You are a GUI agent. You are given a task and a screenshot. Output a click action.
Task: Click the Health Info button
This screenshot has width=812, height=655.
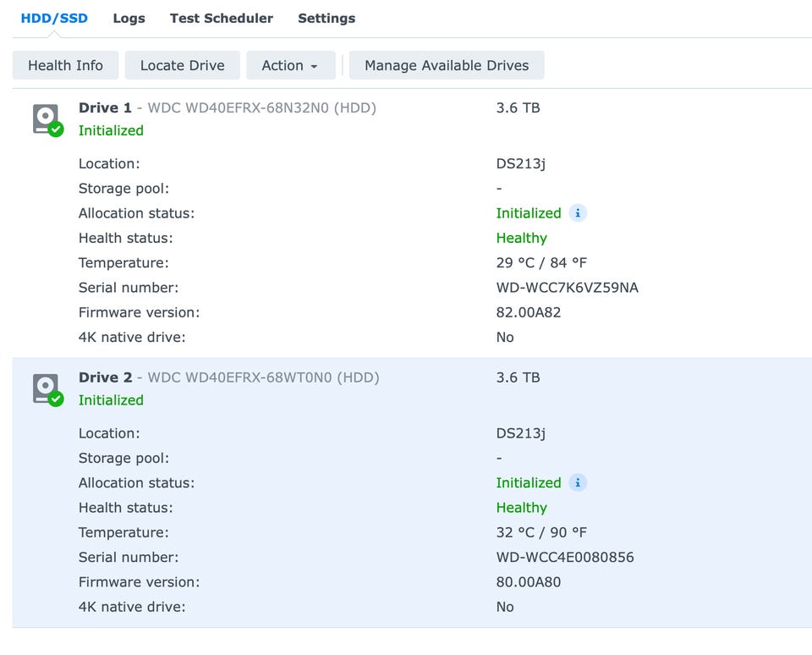[65, 65]
